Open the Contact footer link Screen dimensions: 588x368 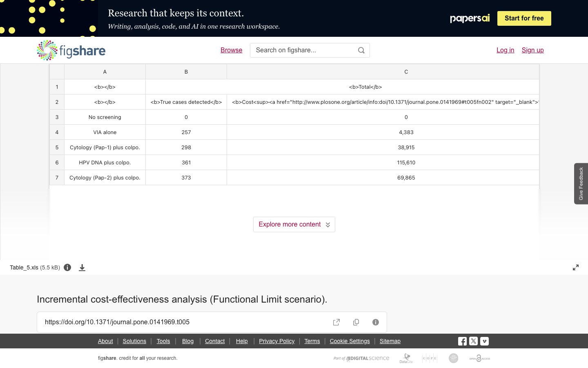click(215, 341)
